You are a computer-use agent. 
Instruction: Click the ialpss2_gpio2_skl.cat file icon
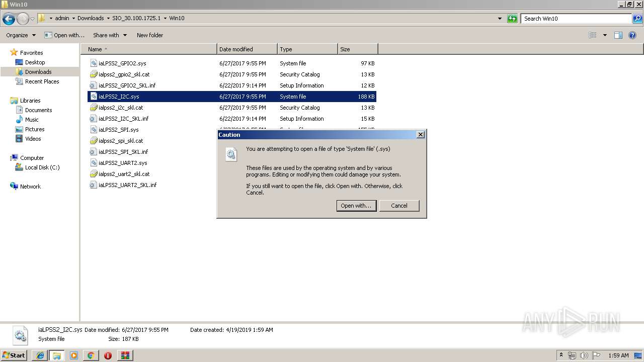(93, 74)
